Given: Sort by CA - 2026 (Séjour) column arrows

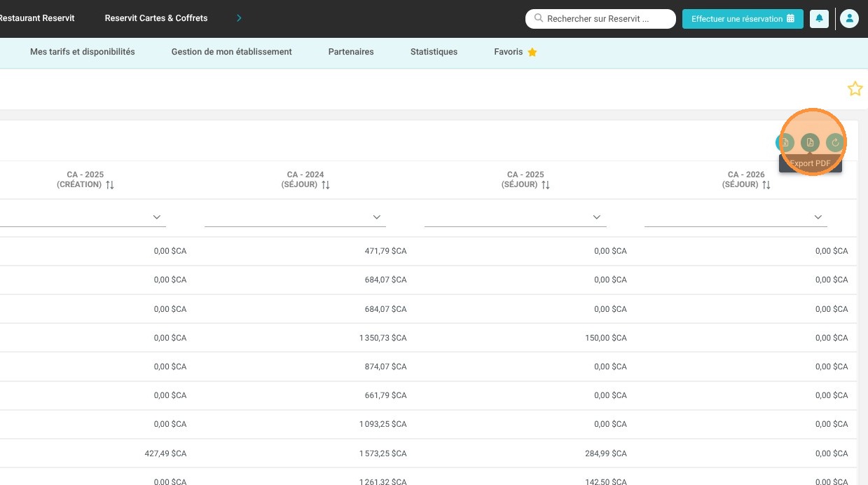Looking at the screenshot, I should pos(766,185).
